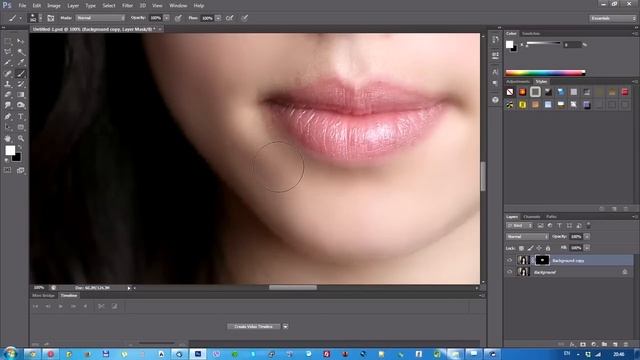The height and width of the screenshot is (360, 640).
Task: Open layer filter Kind dropdown
Action: pos(519,226)
